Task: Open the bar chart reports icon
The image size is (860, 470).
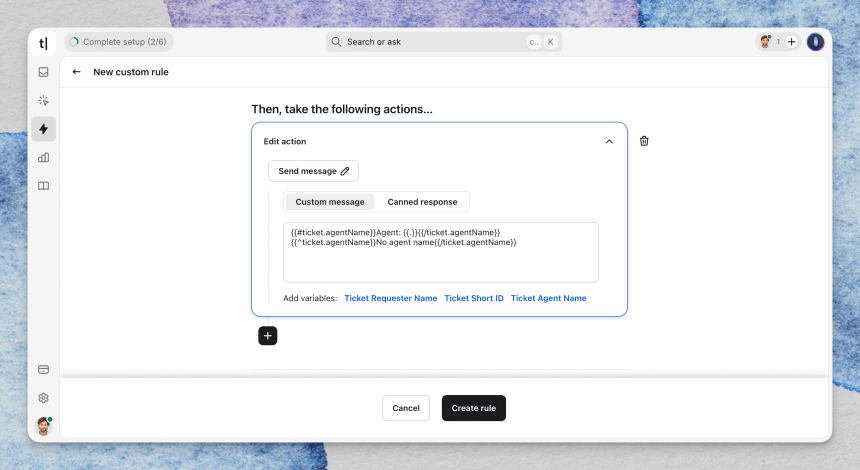Action: 43,157
